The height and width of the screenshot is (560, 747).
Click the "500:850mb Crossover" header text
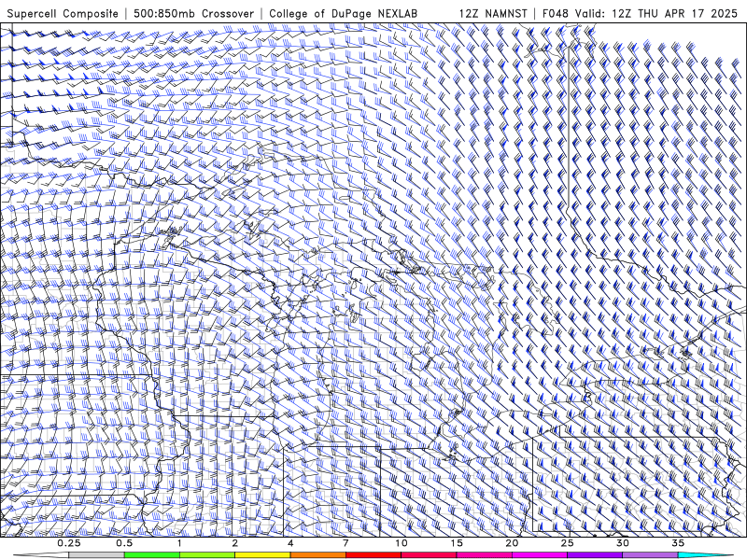point(194,13)
